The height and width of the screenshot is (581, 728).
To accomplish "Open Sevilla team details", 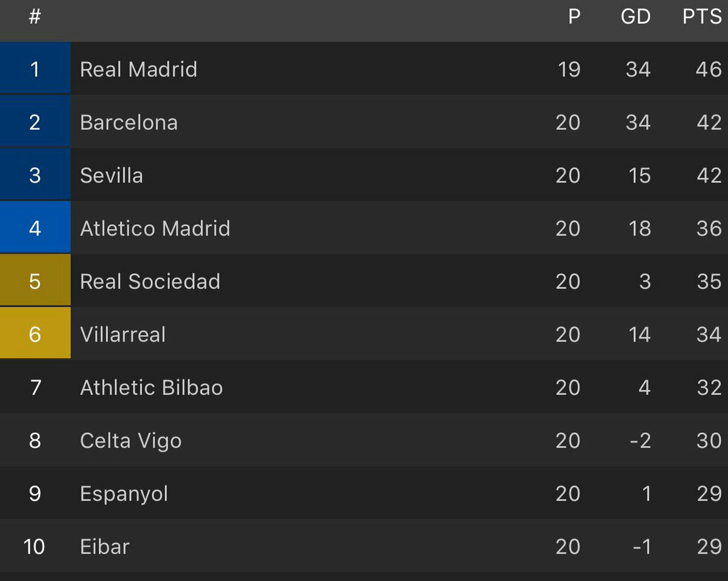I will 112,175.
